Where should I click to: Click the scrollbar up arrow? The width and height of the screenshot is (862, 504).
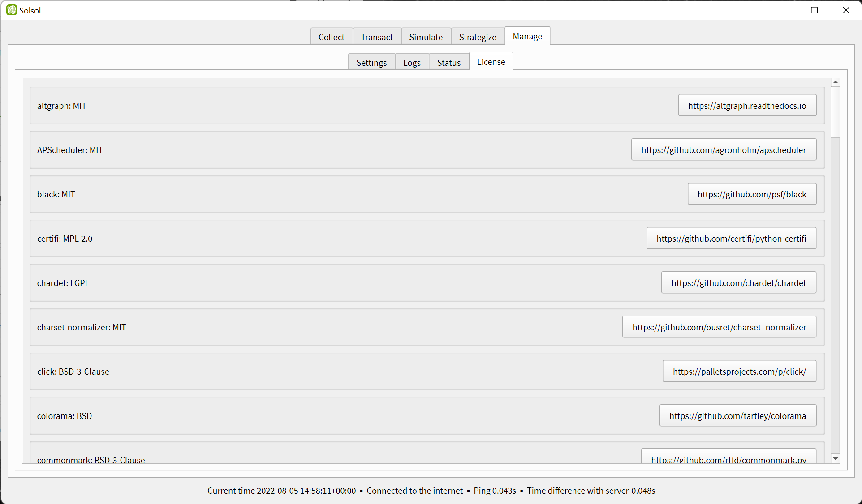tap(836, 82)
